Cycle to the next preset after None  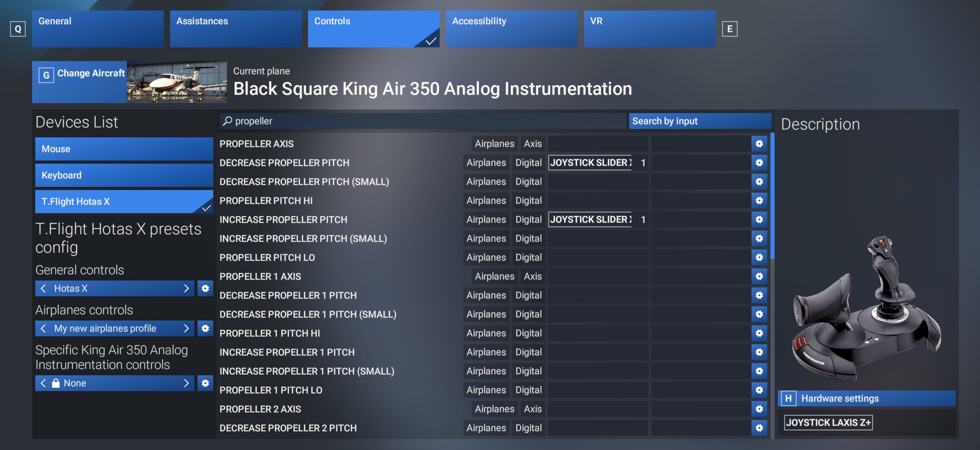coord(186,383)
